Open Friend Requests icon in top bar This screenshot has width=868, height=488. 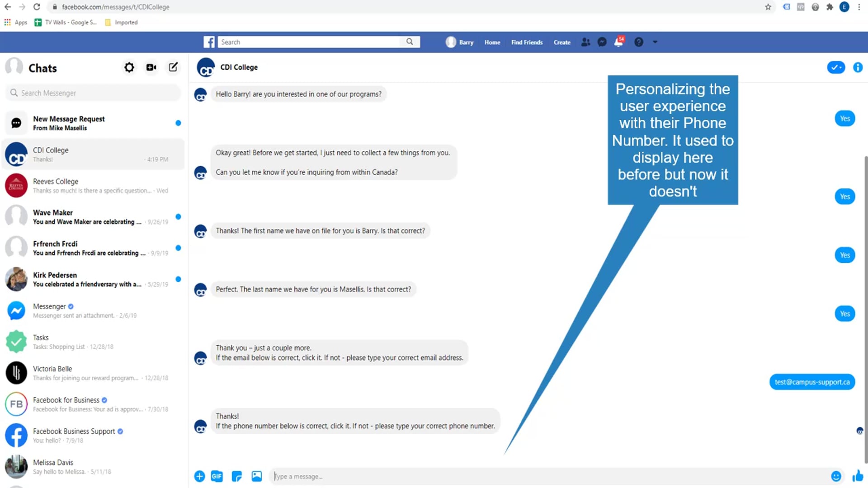click(x=585, y=42)
